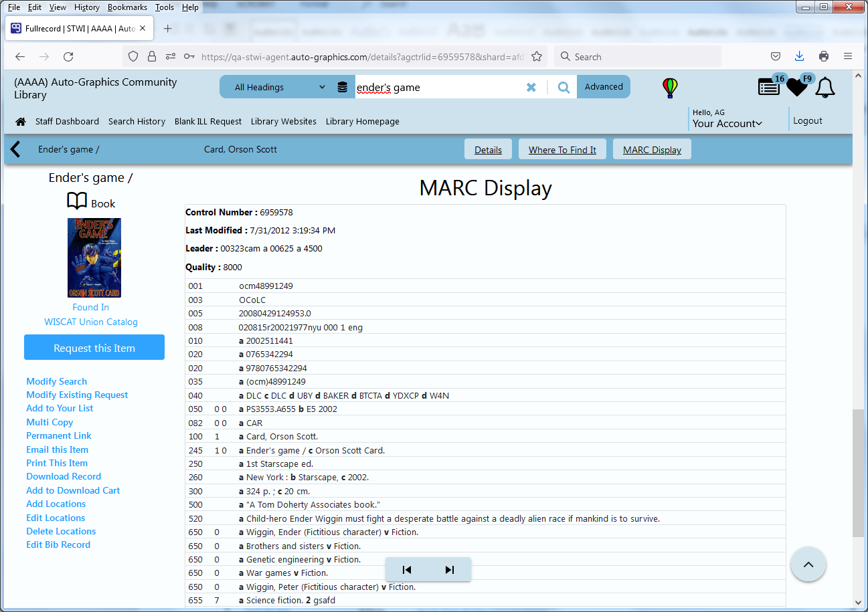Open the new tab plus button

pyautogui.click(x=168, y=29)
